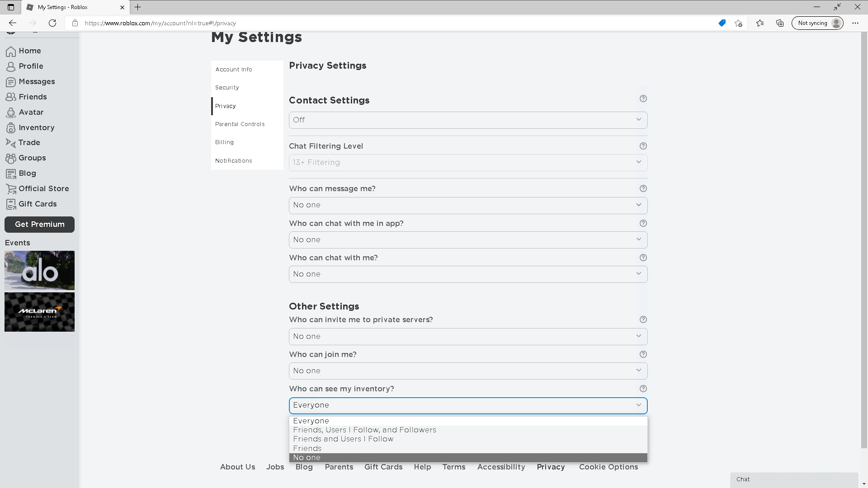
Task: Expand Who can chat with me in app dropdown
Action: tap(468, 240)
